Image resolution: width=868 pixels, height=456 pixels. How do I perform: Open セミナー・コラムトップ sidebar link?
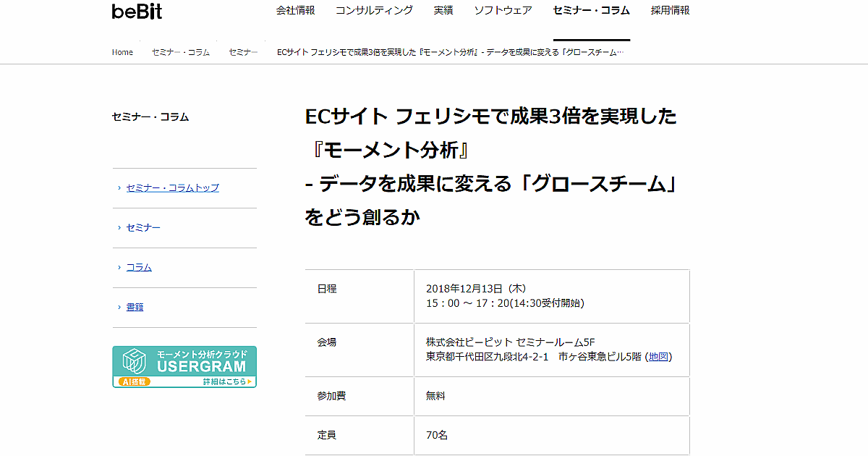pyautogui.click(x=172, y=187)
